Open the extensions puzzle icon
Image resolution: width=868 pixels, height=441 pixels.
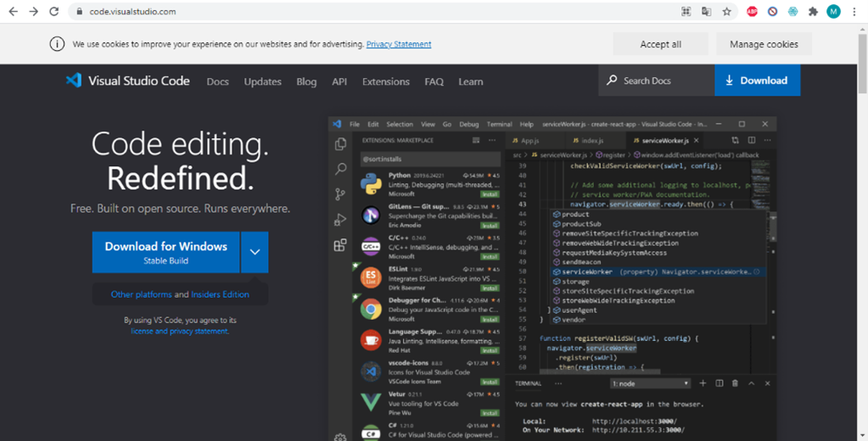(x=813, y=12)
